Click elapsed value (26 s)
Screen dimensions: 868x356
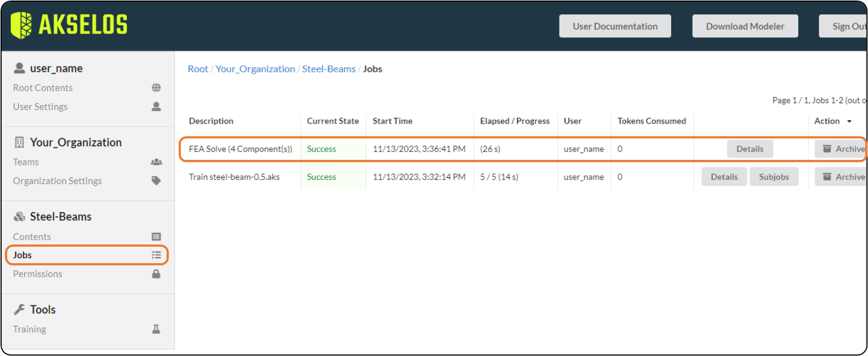490,149
